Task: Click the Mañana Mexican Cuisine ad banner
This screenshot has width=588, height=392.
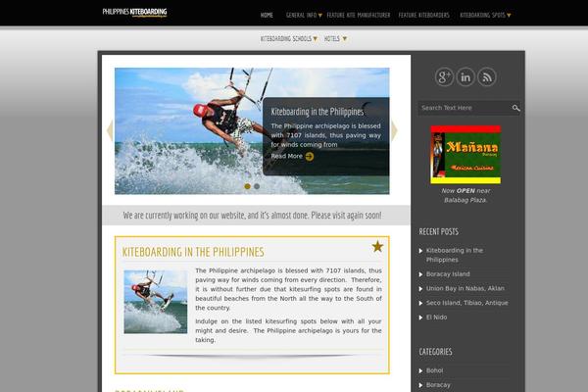Action: pos(465,155)
